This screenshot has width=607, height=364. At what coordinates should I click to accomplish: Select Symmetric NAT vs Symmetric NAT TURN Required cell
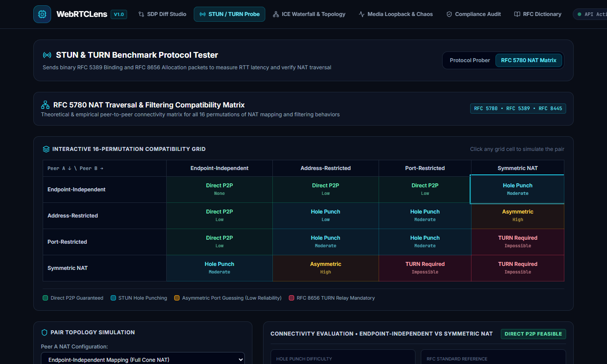pos(518,268)
